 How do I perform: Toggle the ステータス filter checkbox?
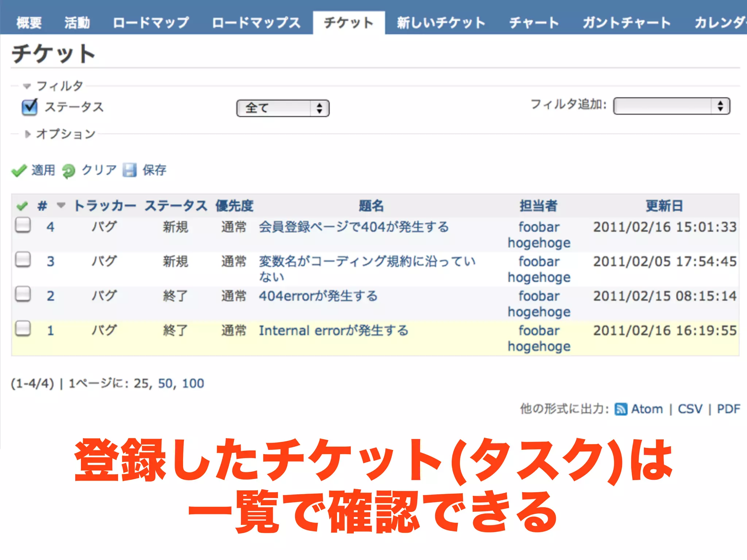click(x=29, y=107)
